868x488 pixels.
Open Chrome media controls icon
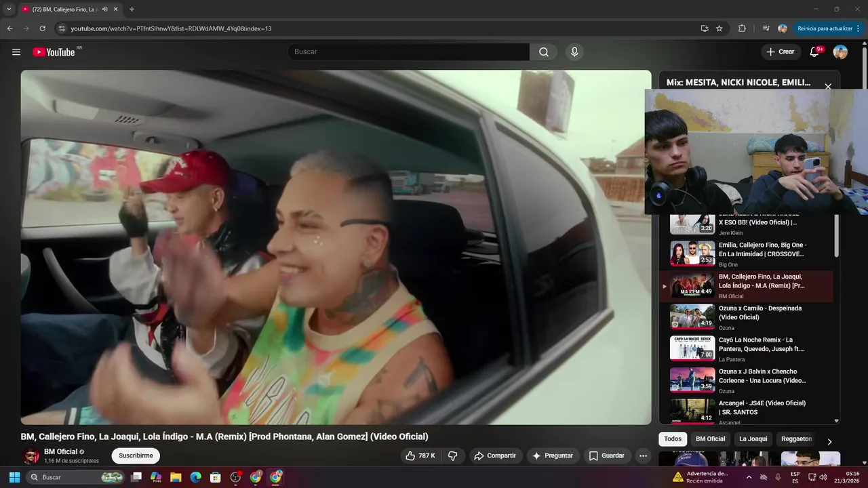click(766, 28)
